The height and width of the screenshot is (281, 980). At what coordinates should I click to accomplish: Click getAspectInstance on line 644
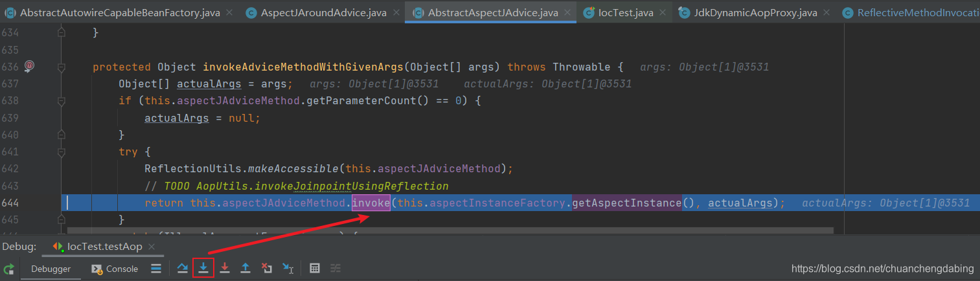coord(626,203)
